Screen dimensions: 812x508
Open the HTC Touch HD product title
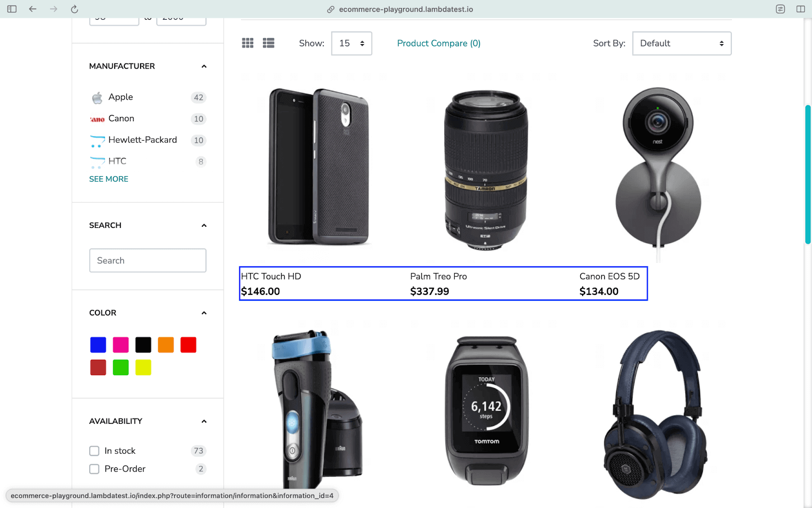coord(271,276)
